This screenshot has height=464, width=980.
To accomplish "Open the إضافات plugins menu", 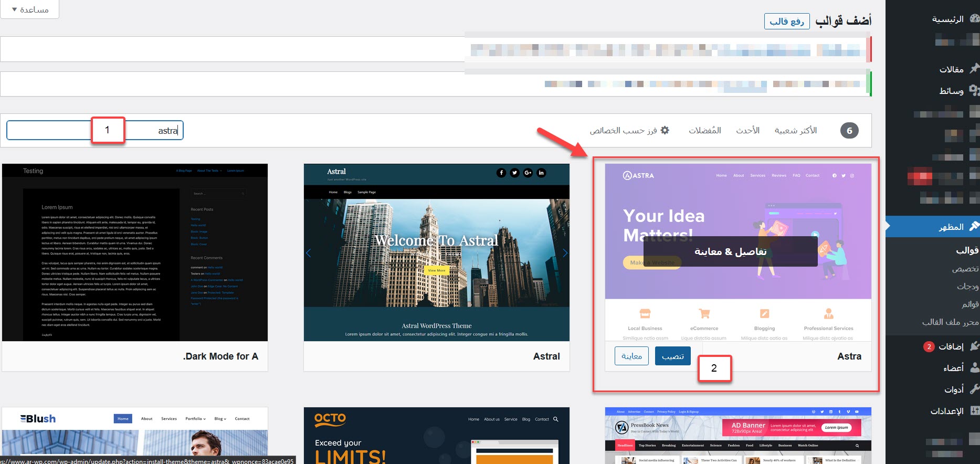I will point(951,346).
